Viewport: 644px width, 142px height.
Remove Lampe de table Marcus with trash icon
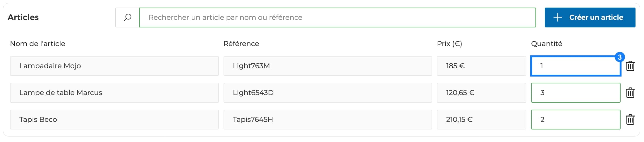point(630,93)
